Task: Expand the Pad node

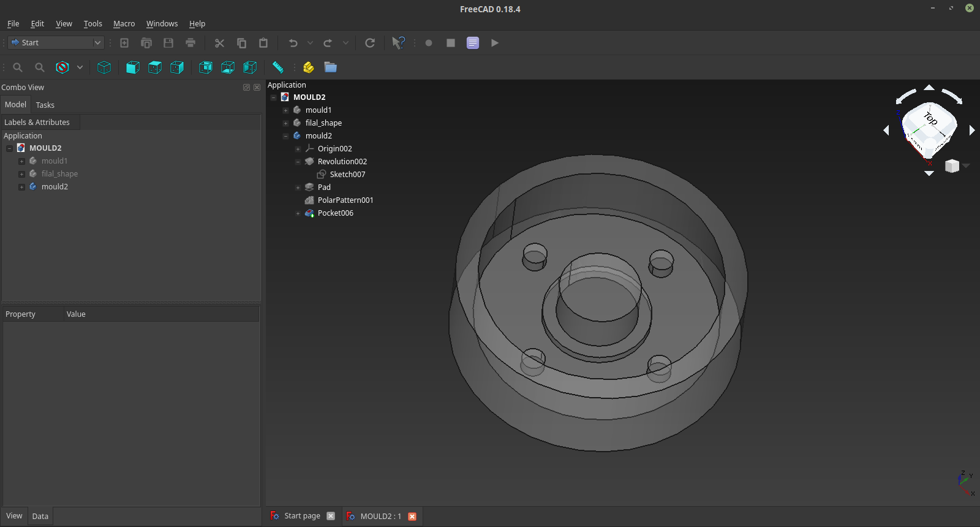Action: coord(298,188)
